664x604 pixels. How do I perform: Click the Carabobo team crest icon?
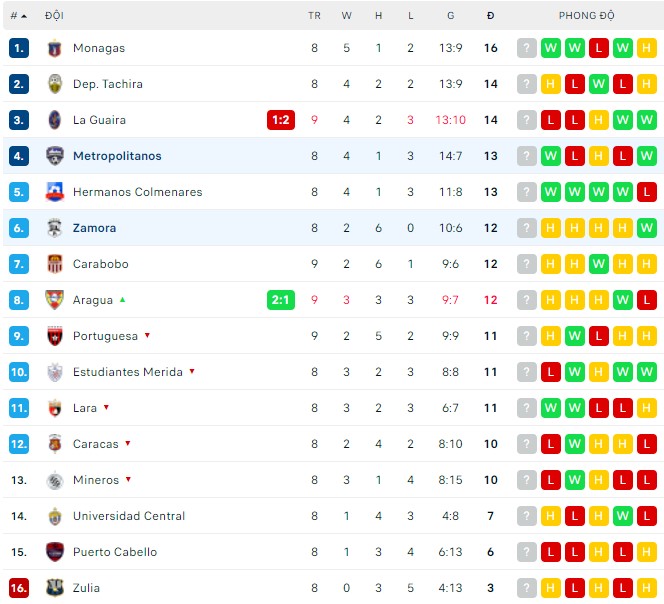tap(54, 264)
